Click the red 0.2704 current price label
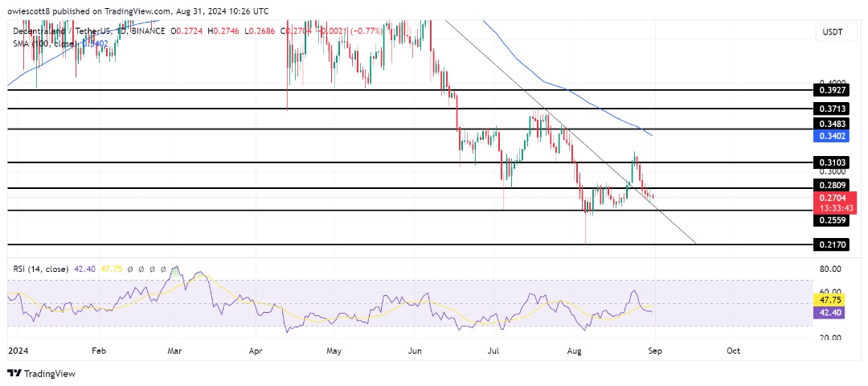The image size is (868, 386). [832, 197]
